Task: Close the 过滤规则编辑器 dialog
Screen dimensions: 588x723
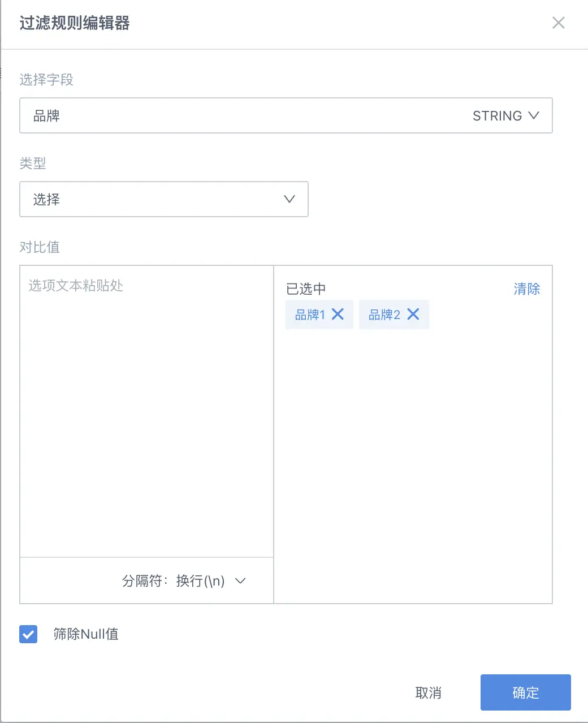Action: click(x=558, y=23)
